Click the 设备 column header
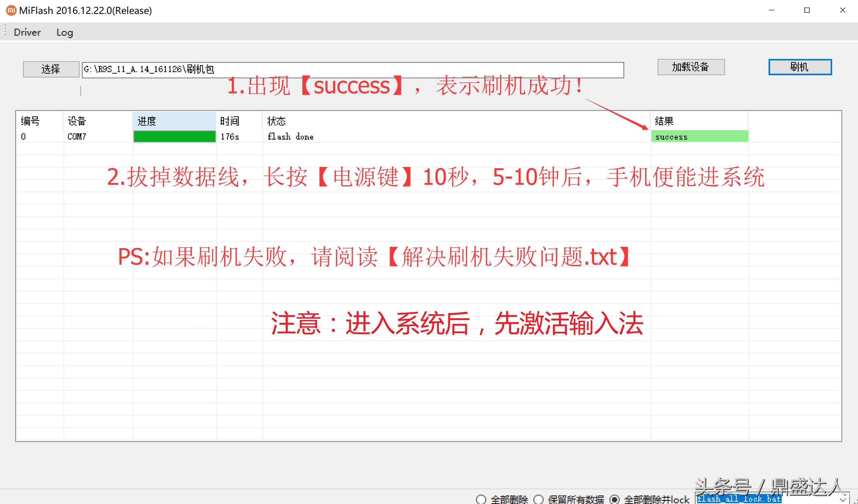Image resolution: width=858 pixels, height=504 pixels. click(98, 121)
